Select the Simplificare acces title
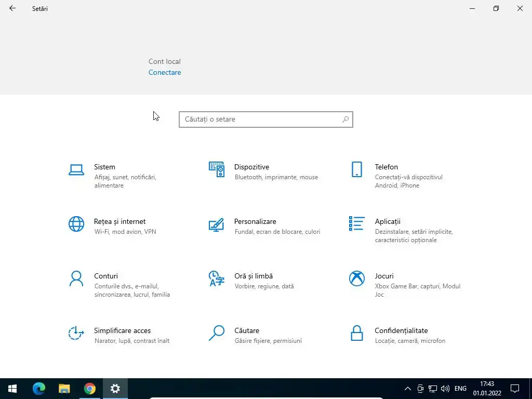This screenshot has width=532, height=399. coord(122,331)
